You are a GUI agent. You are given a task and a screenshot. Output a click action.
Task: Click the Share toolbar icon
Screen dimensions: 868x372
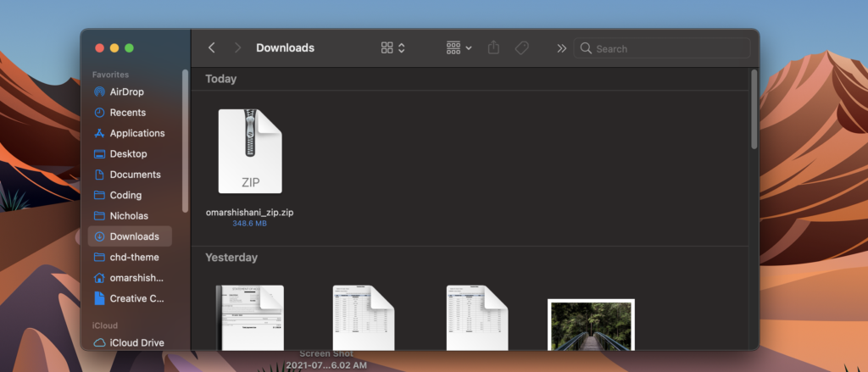(x=493, y=48)
